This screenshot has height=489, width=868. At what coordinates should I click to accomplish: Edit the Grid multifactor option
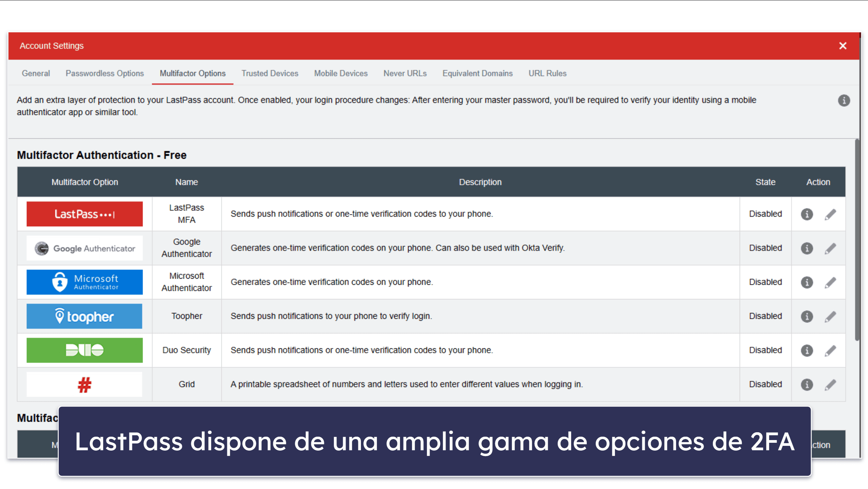830,384
